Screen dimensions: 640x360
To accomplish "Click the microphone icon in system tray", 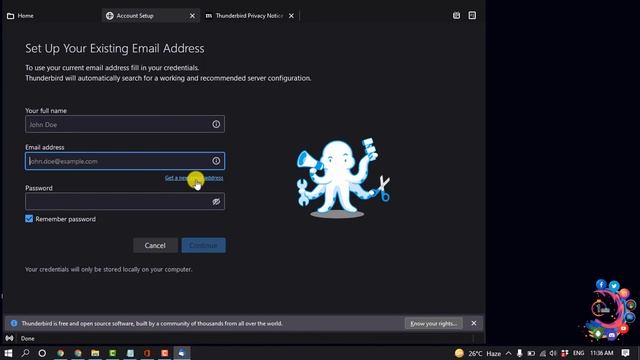I will click(x=520, y=353).
